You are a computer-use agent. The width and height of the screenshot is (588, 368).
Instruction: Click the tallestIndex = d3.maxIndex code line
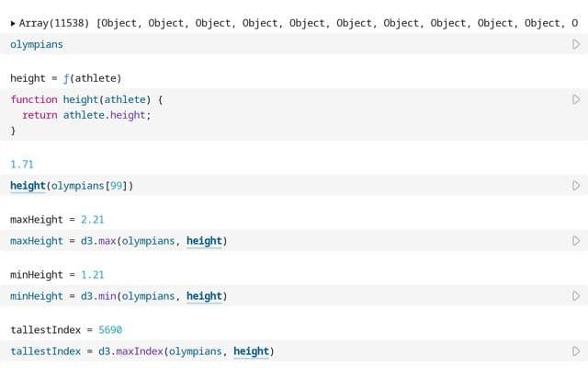(142, 351)
